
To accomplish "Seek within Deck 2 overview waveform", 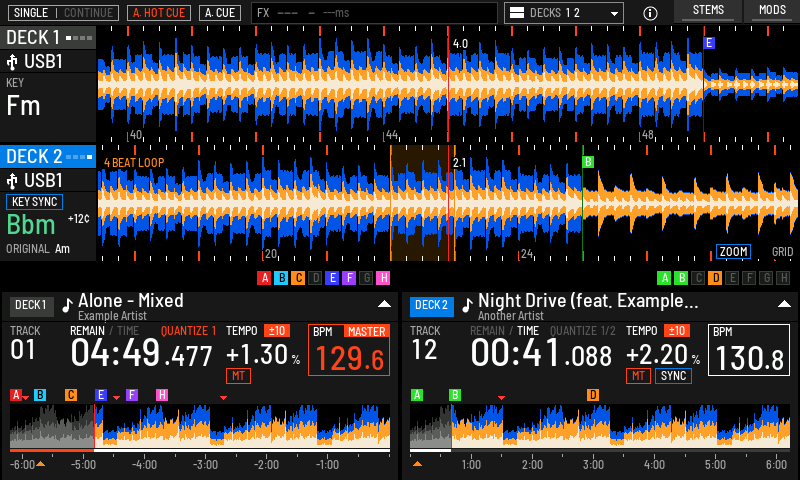I will [600, 426].
